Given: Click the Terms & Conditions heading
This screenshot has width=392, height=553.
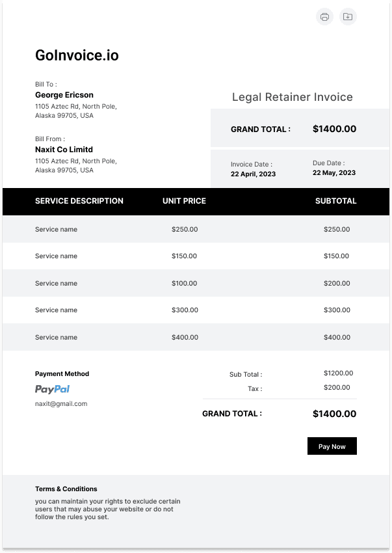Looking at the screenshot, I should (x=66, y=489).
